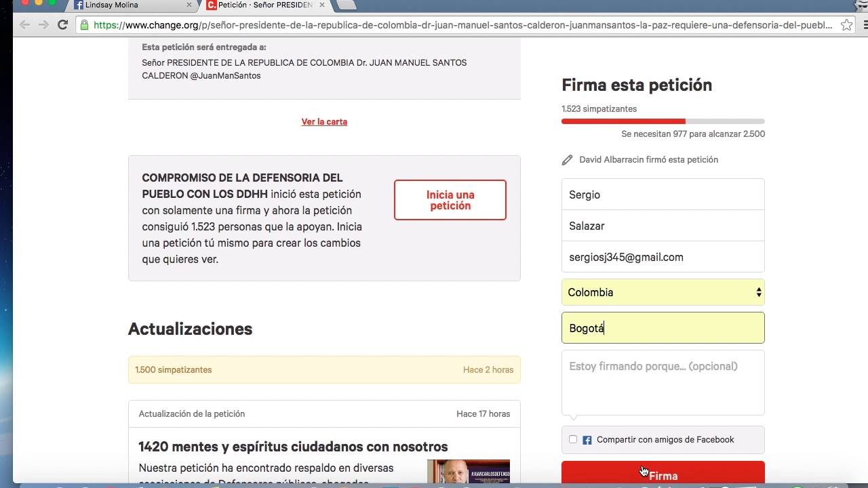Click Actualización de la petición label
Screen dimensions: 868x488
coord(192,413)
